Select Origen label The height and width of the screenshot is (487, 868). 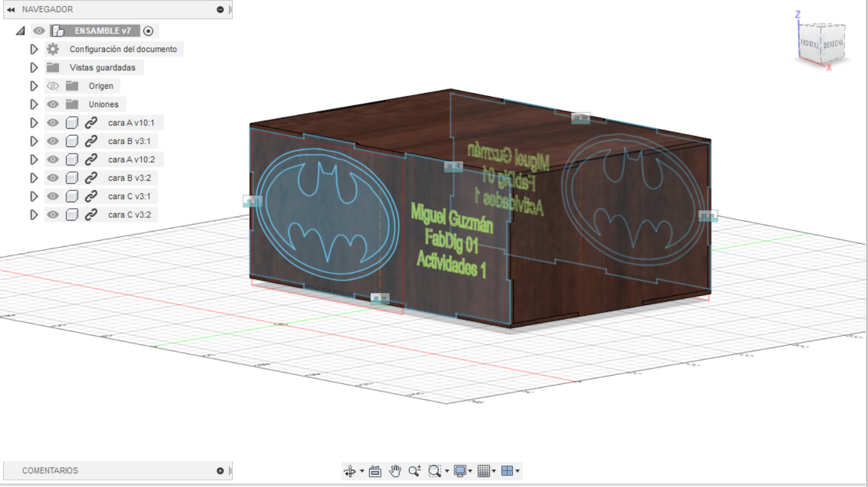(x=101, y=86)
